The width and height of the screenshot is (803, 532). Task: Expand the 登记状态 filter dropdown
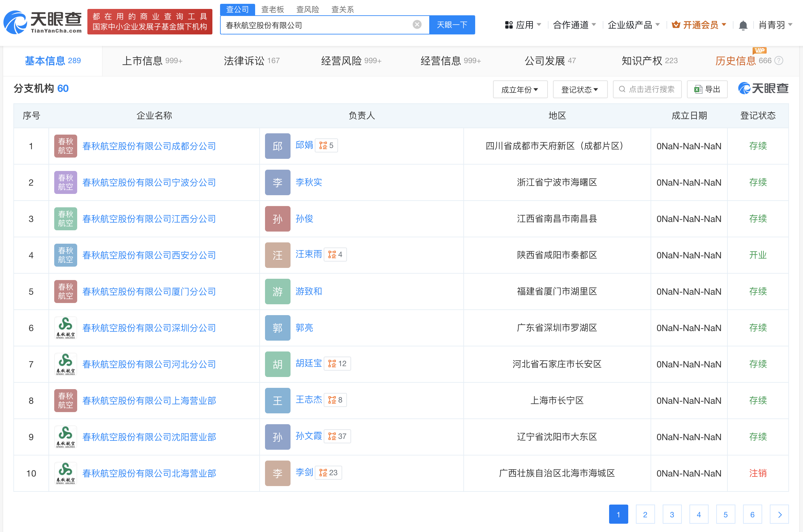pos(580,89)
